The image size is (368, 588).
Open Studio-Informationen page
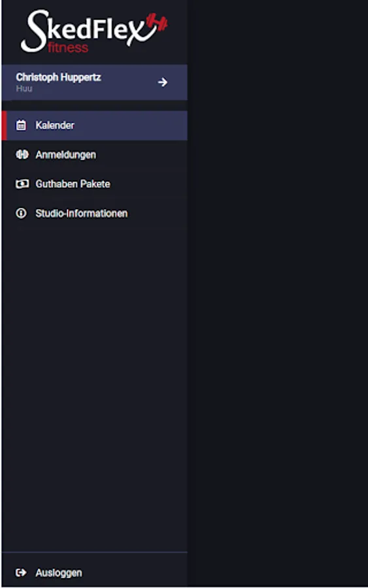tap(95, 214)
